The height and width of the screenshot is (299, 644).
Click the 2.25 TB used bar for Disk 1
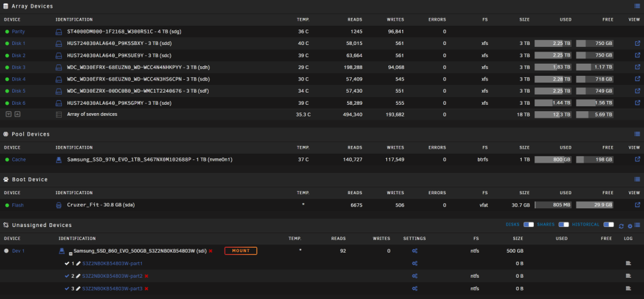[553, 44]
